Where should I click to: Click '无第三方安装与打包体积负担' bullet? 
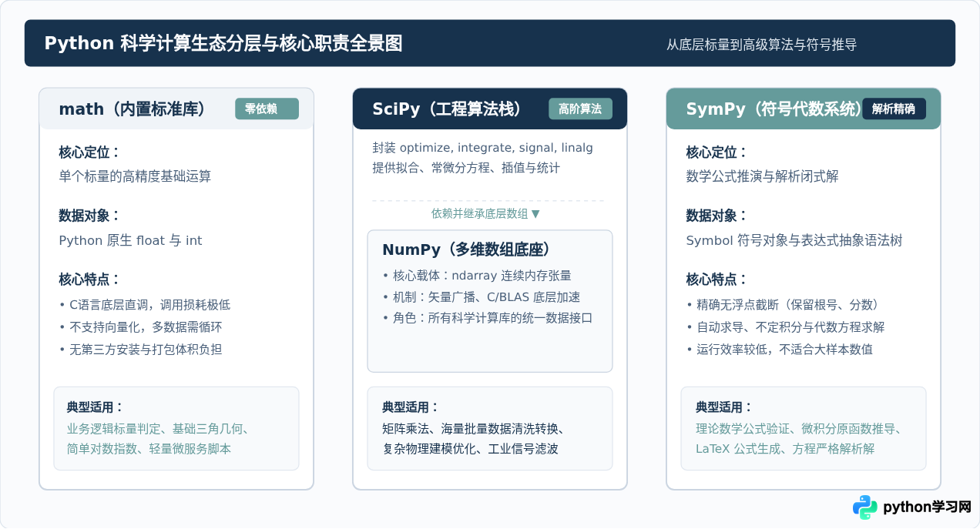[x=140, y=349]
